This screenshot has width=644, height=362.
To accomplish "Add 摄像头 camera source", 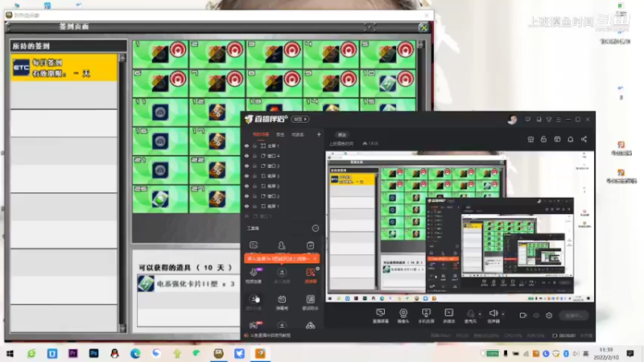I will coord(403,315).
